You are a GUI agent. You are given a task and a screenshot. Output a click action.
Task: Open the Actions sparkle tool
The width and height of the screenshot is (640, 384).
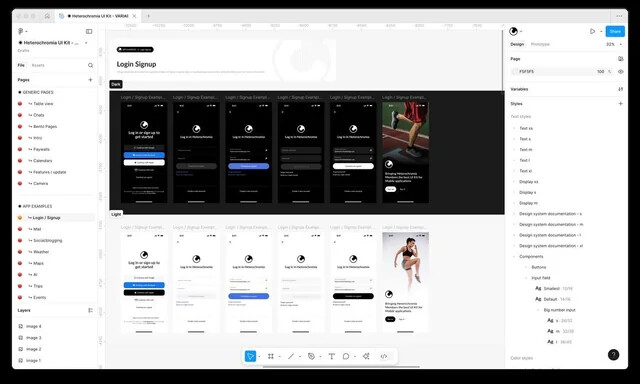366,356
